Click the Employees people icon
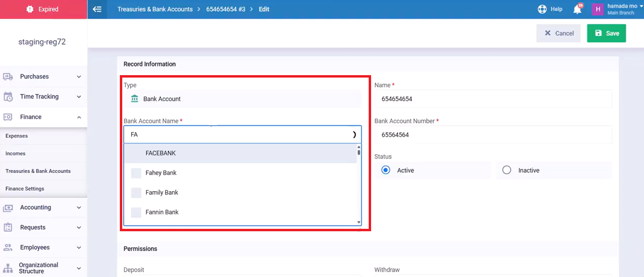The image size is (644, 277). 8,248
